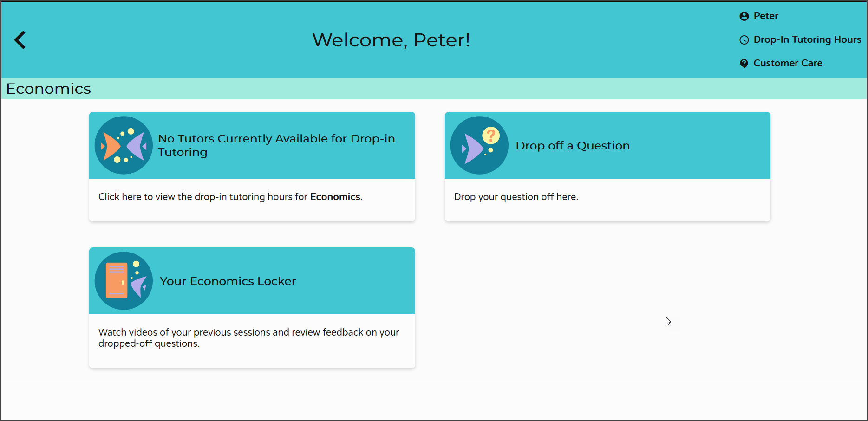
Task: Click the Customer Care question mark icon
Action: (x=744, y=63)
